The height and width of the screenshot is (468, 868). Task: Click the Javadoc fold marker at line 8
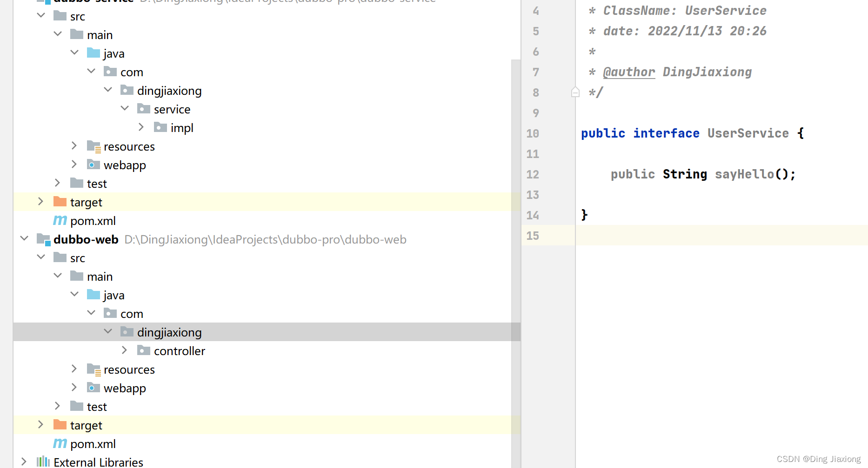pyautogui.click(x=575, y=92)
